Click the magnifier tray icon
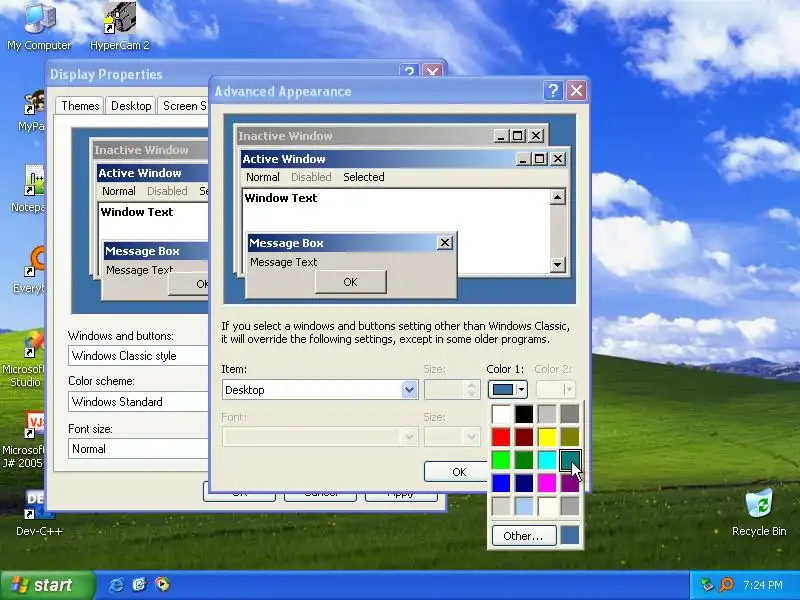Image resolution: width=800 pixels, height=600 pixels. (x=726, y=585)
